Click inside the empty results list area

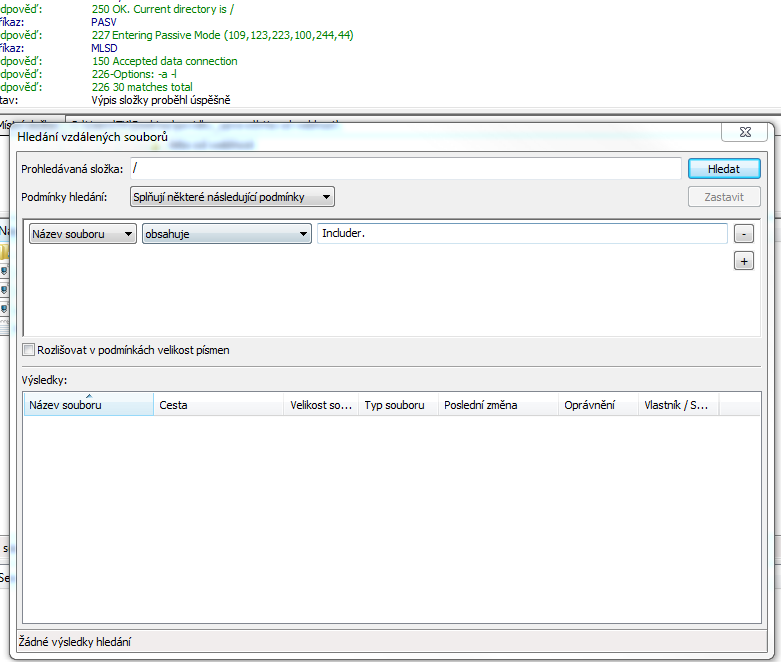tap(390, 520)
